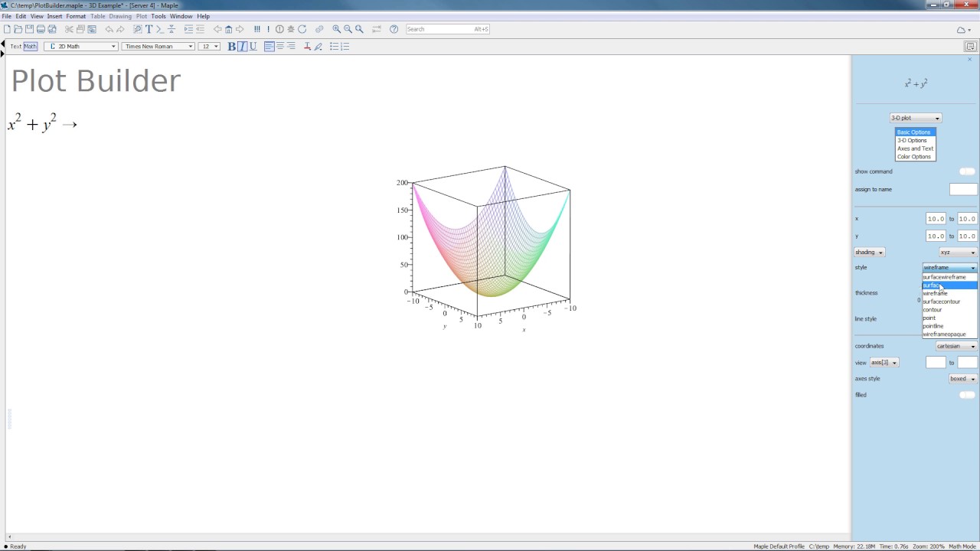This screenshot has width=980, height=551.
Task: Open the Insert menu
Action: pyautogui.click(x=54, y=16)
